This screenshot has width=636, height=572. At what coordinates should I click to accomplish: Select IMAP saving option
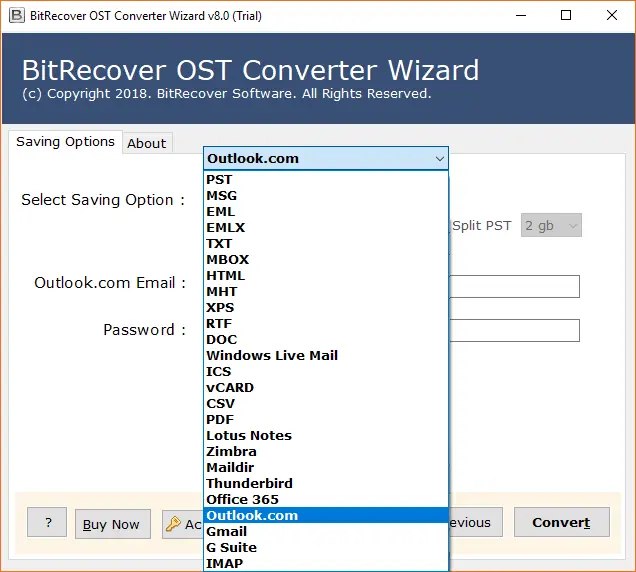pos(326,563)
